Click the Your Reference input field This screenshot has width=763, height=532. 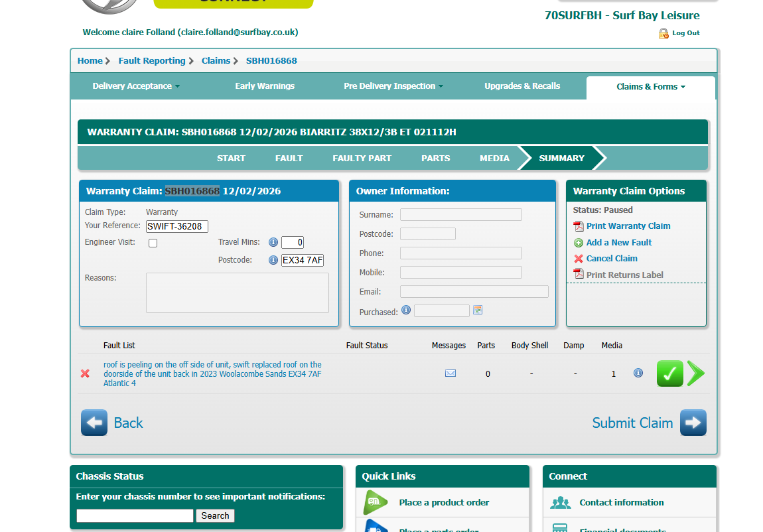pos(177,227)
